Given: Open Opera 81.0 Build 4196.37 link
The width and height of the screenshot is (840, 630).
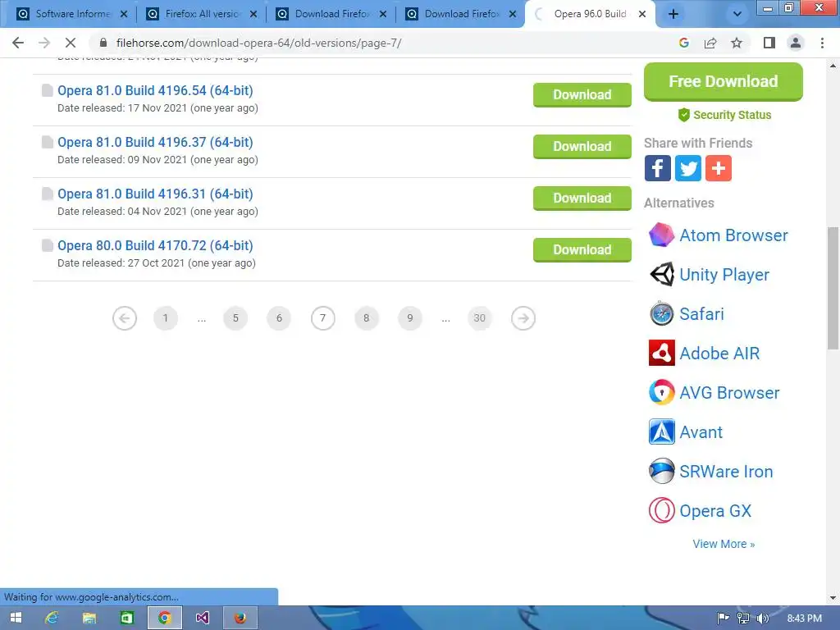Looking at the screenshot, I should pos(155,142).
